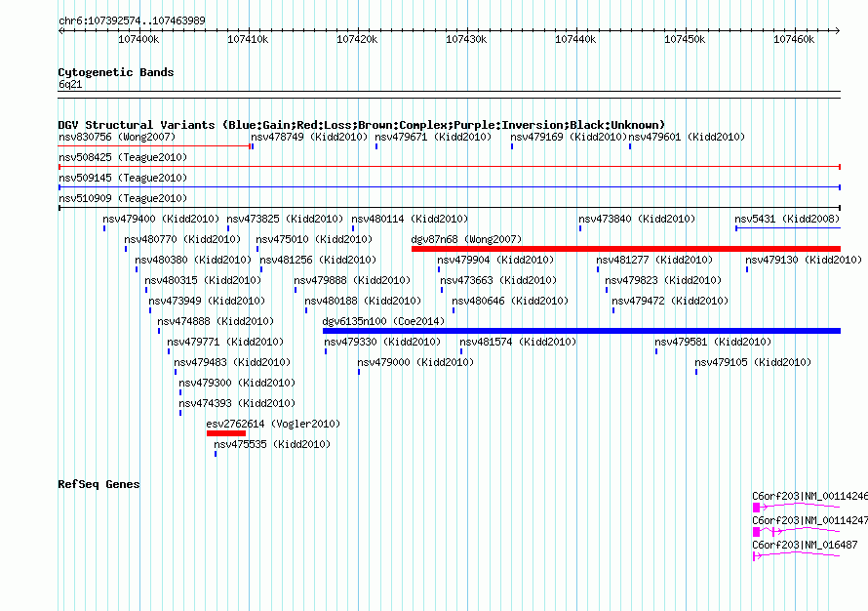Select nsv481277 (Kidd2010) variant
The image size is (868, 611).
point(654,260)
